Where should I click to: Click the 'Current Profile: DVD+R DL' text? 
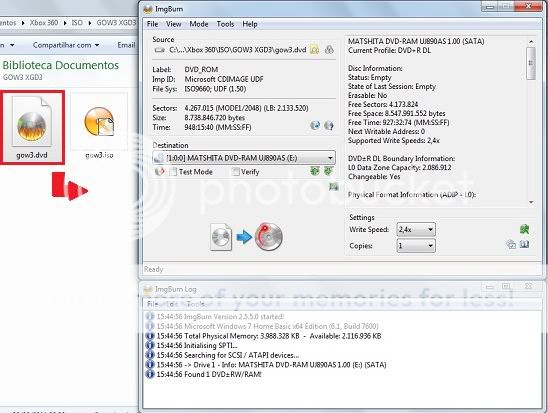[389, 50]
